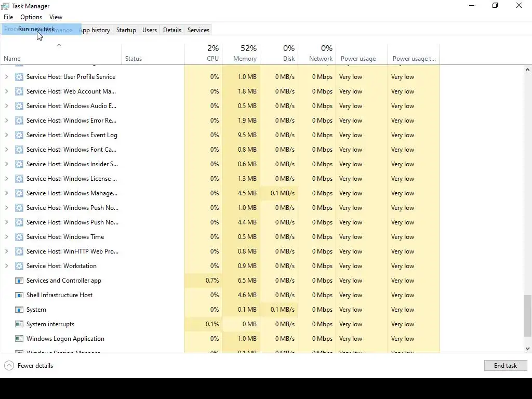Click the Services and Controller app icon
Image resolution: width=532 pixels, height=399 pixels.
[x=19, y=281]
